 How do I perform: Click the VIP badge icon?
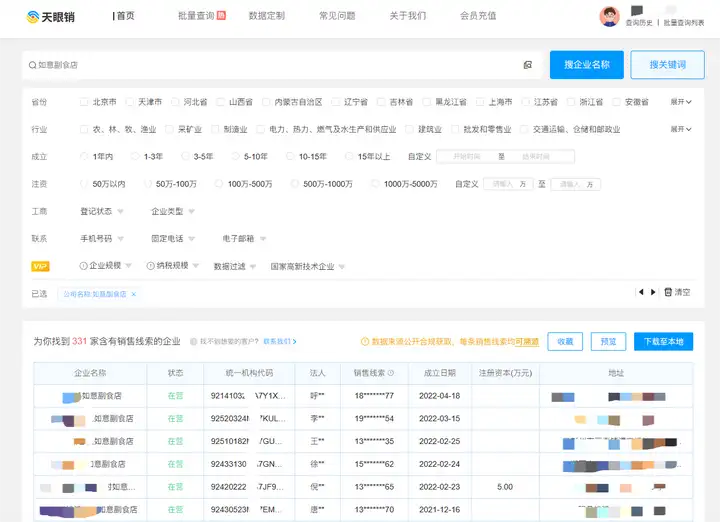tap(40, 266)
